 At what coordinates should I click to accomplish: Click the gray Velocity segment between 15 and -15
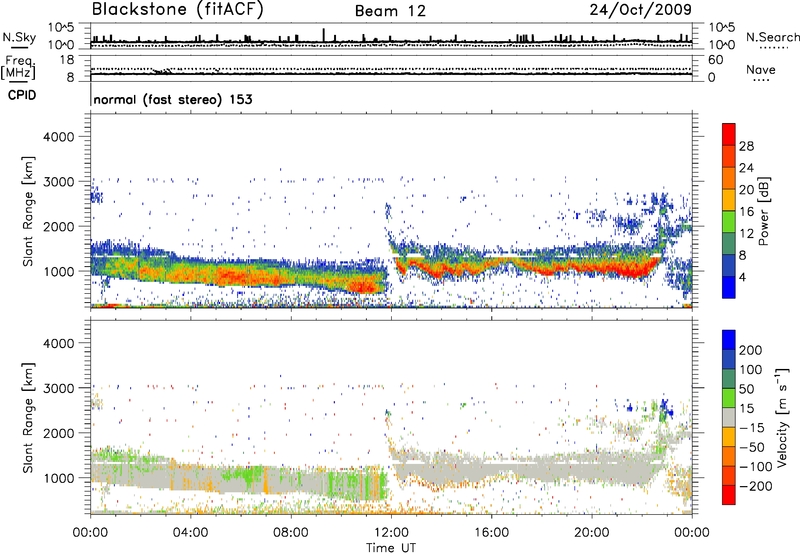pyautogui.click(x=729, y=417)
